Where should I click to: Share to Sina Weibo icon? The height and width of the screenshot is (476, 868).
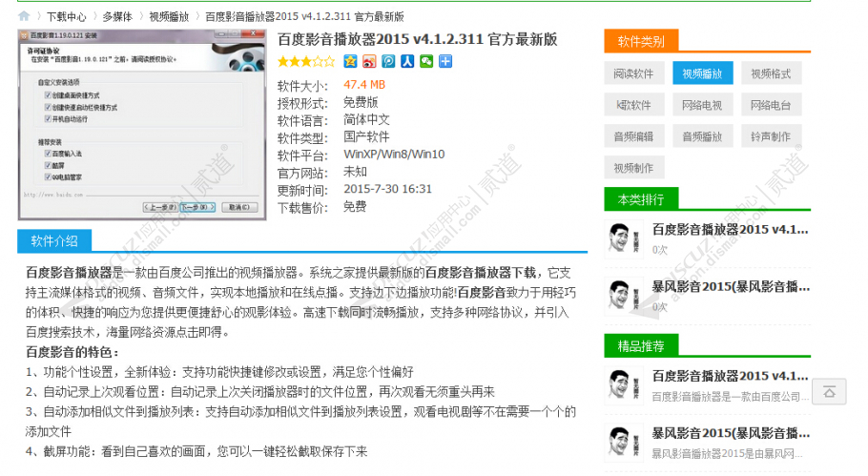click(369, 61)
